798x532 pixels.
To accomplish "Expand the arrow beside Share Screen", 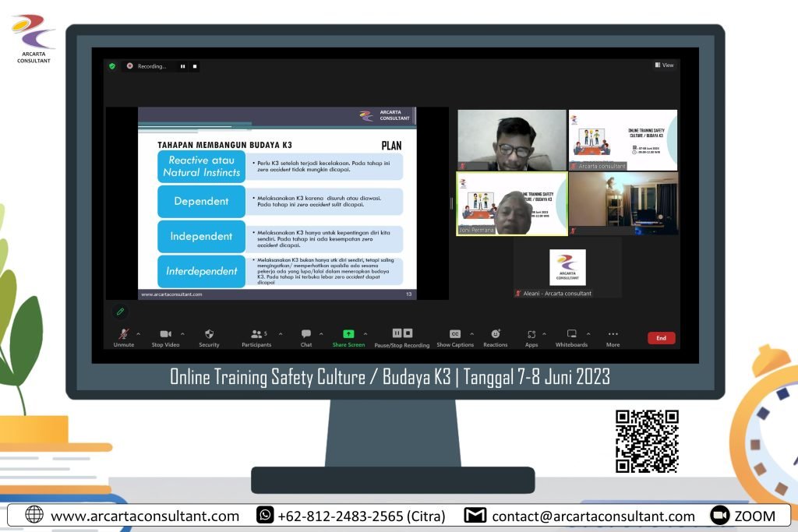I will pos(365,334).
